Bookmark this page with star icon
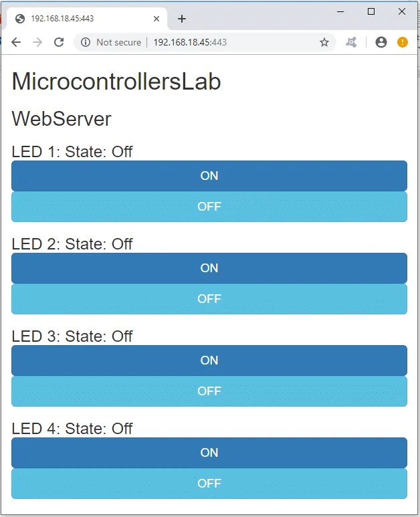Viewport: 420px width, 517px height. click(324, 42)
